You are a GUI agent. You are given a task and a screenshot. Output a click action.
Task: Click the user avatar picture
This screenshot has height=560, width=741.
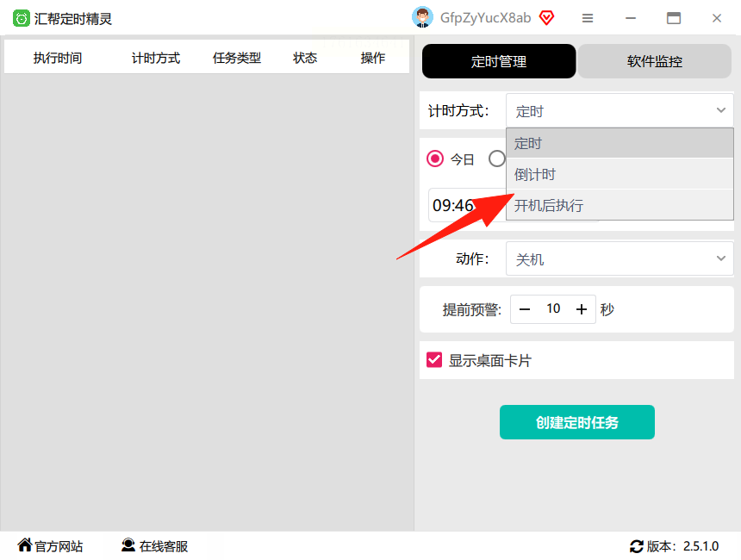click(x=422, y=17)
